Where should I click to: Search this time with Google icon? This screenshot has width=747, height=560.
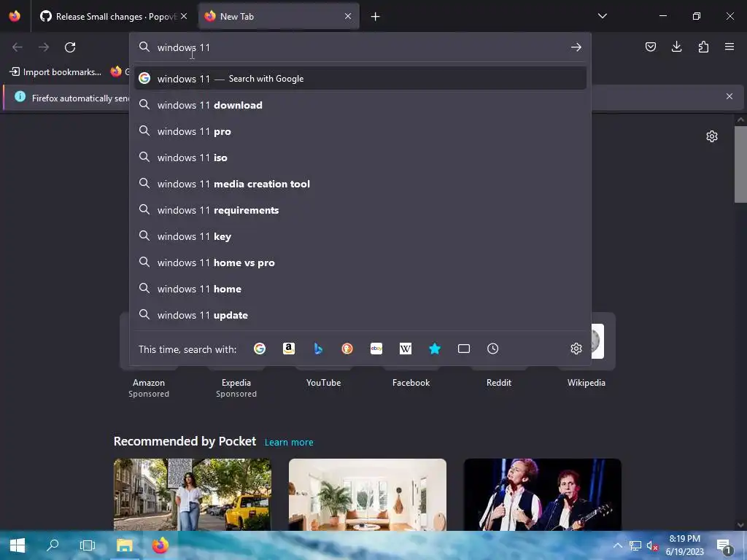click(x=260, y=349)
